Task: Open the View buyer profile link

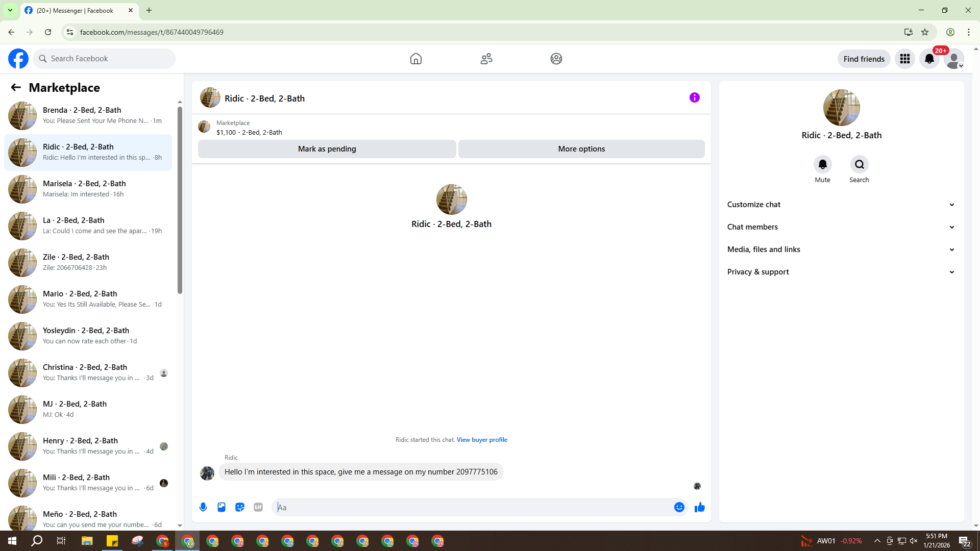Action: 481,440
